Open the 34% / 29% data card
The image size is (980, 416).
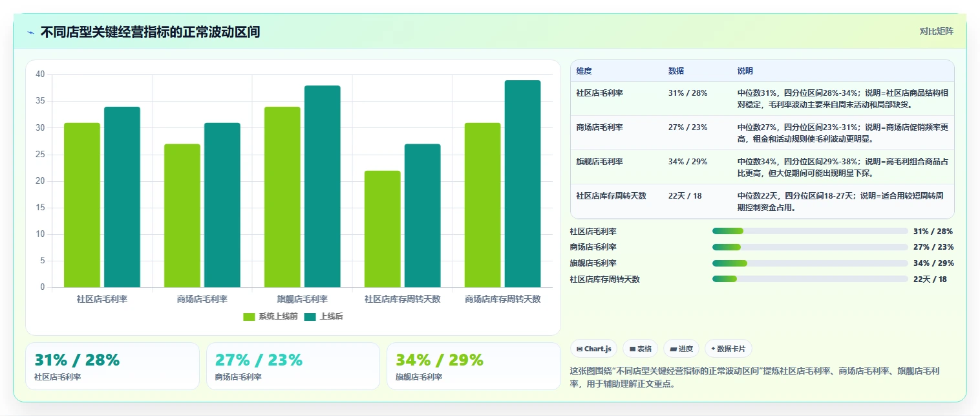click(x=474, y=366)
